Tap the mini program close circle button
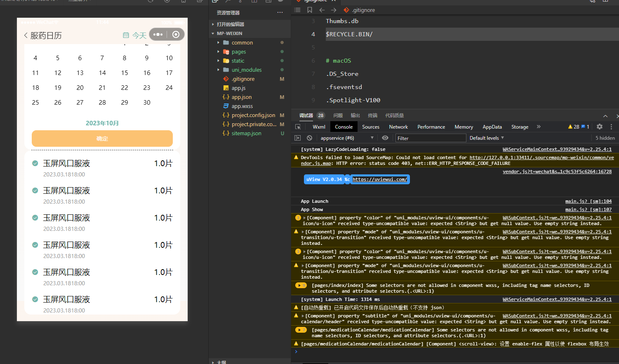 click(x=176, y=34)
